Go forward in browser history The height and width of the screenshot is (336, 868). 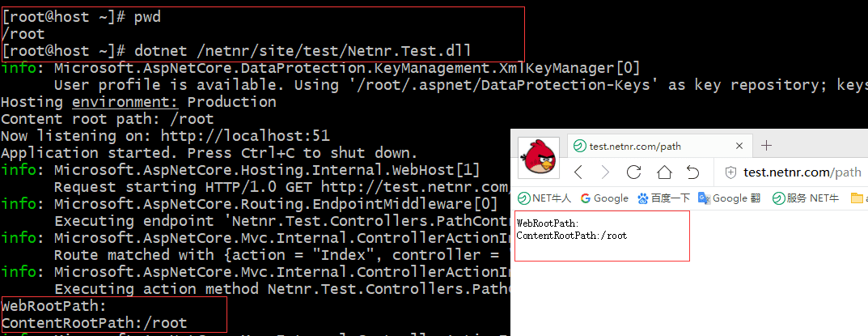pyautogui.click(x=605, y=172)
